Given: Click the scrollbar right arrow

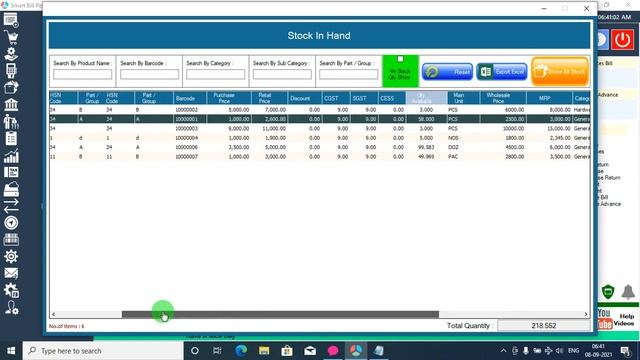Looking at the screenshot, I should coord(586,314).
